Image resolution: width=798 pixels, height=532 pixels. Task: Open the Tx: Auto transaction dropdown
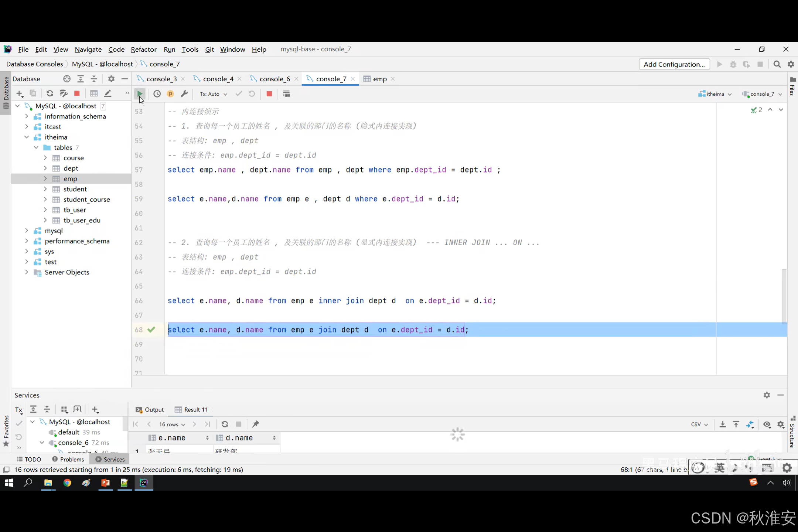pyautogui.click(x=213, y=94)
